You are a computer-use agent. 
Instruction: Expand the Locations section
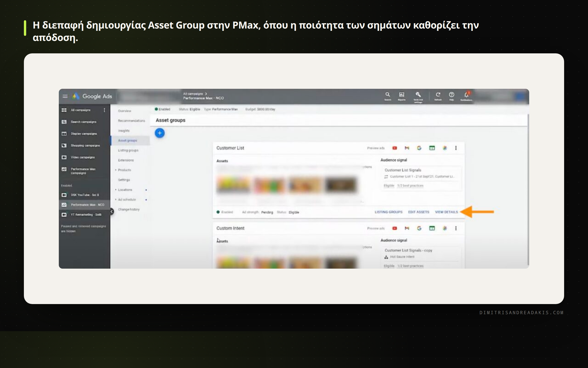tap(124, 190)
